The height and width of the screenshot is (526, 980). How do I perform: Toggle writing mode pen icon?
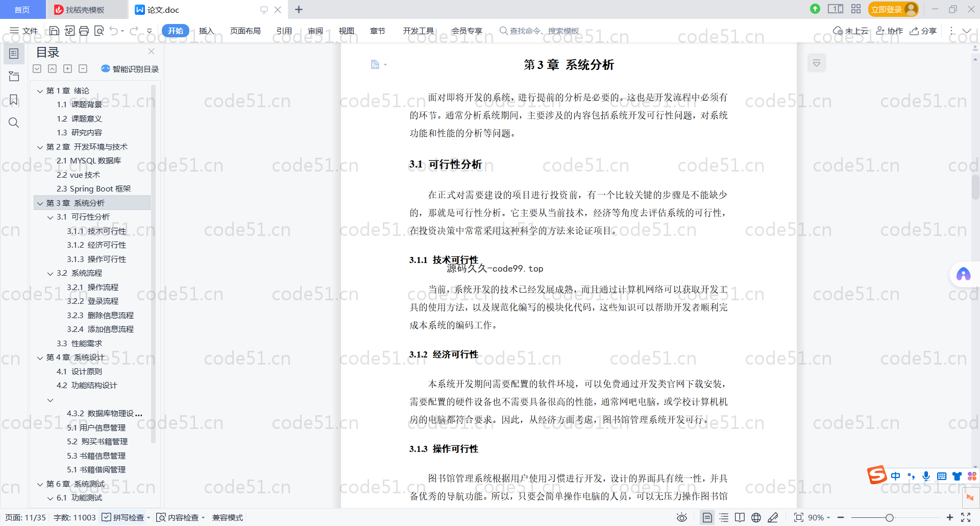tap(773, 517)
